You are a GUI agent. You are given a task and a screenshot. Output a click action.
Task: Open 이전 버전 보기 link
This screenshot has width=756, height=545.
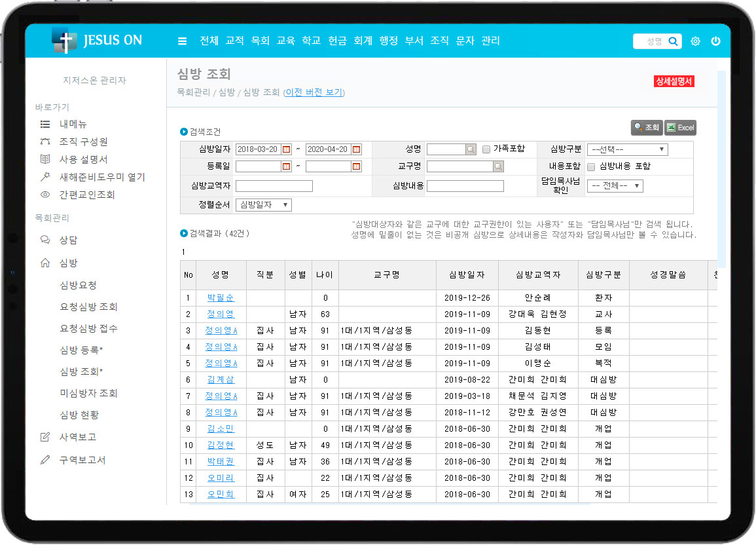coord(314,92)
